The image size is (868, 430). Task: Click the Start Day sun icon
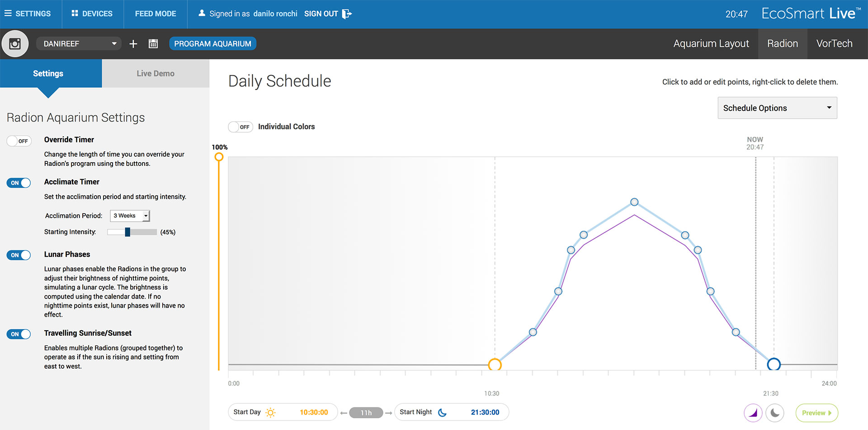pyautogui.click(x=270, y=412)
